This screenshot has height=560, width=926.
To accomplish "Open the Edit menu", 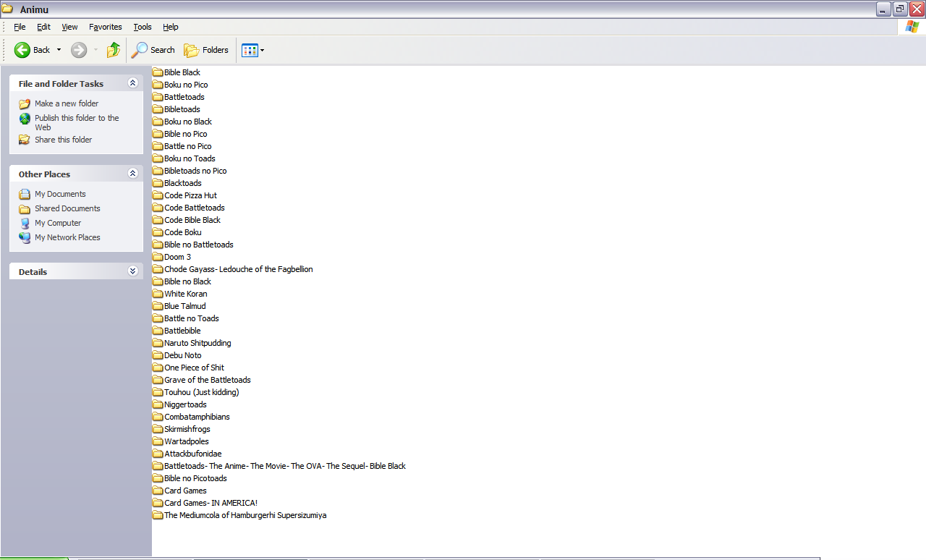I will (43, 27).
